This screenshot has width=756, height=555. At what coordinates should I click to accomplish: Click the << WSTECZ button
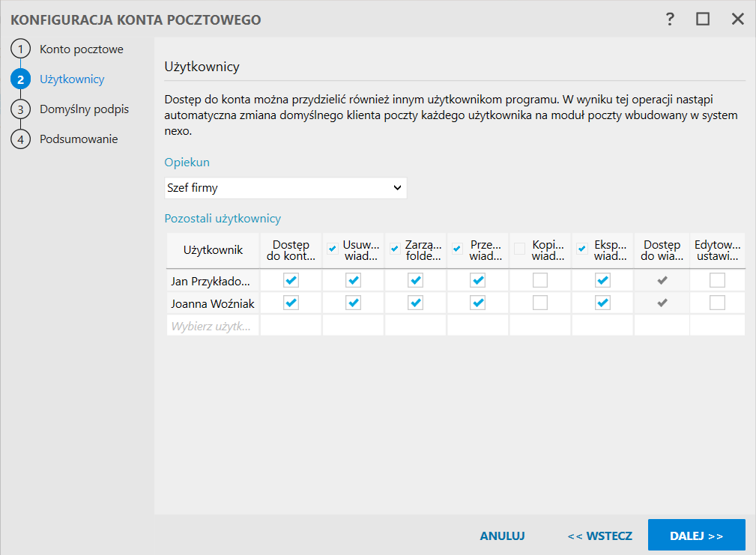click(599, 536)
